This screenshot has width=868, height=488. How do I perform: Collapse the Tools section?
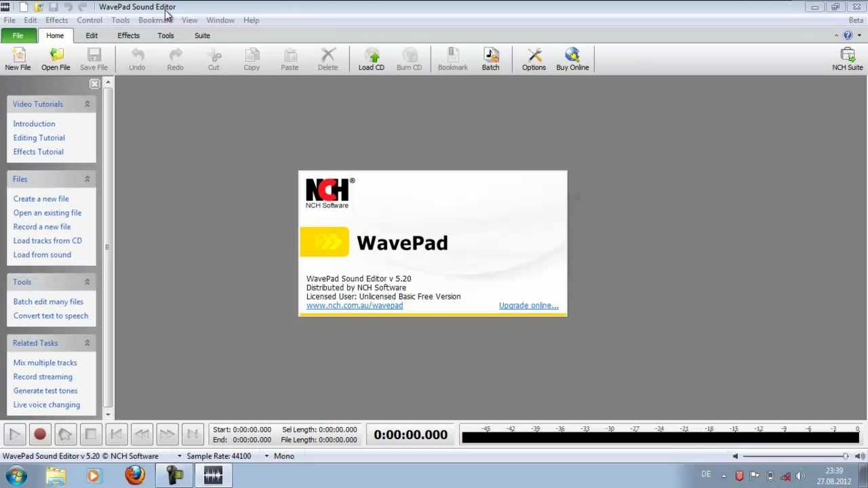(87, 282)
